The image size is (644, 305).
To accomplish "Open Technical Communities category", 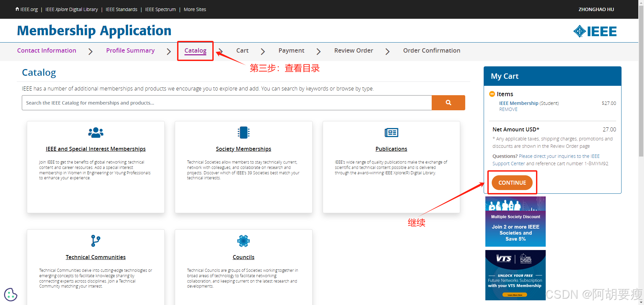I will coord(96,257).
